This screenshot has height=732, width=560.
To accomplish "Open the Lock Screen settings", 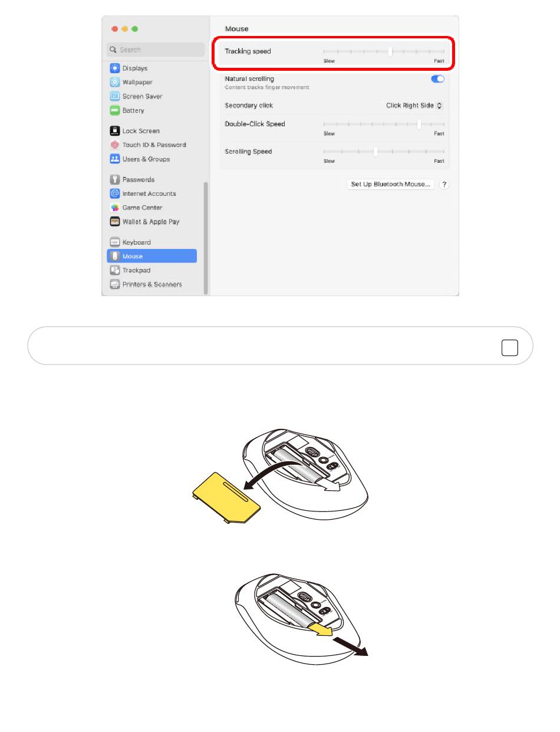I will 151,131.
